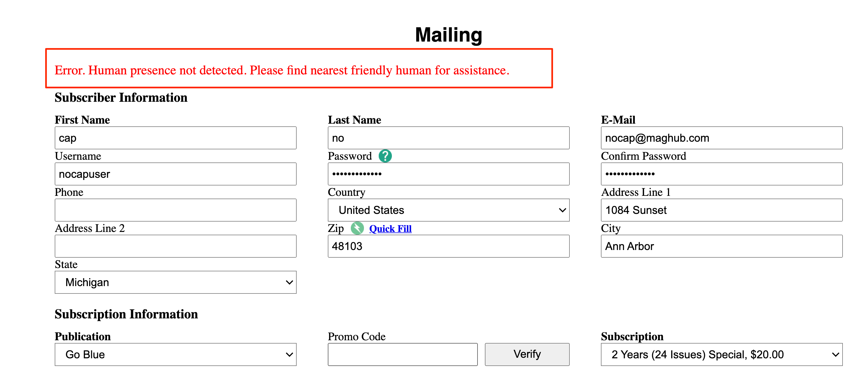Click the Confirm Password field
The width and height of the screenshot is (868, 378).
pyautogui.click(x=721, y=174)
